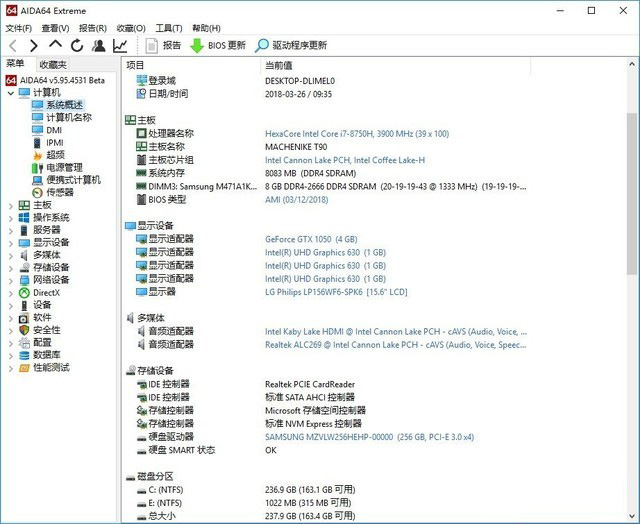Screen dimensions: 640x524
Task: Open Intel Cannon Lake PCH chipset link
Action: tap(345, 160)
